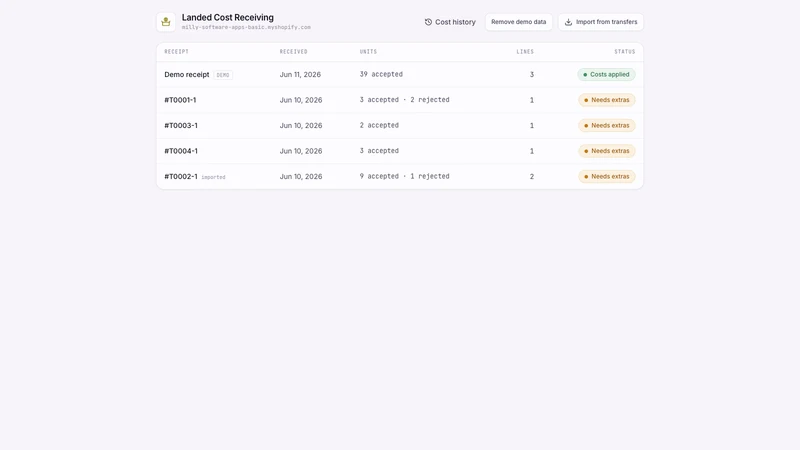Open receipt #T0003-1
This screenshot has height=450, width=800.
pyautogui.click(x=399, y=126)
